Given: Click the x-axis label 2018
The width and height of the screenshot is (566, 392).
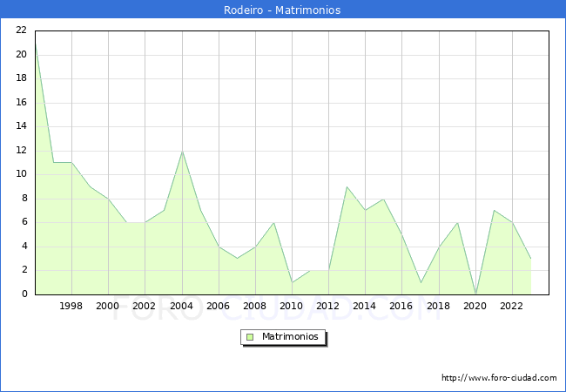Looking at the screenshot, I should (x=439, y=306).
